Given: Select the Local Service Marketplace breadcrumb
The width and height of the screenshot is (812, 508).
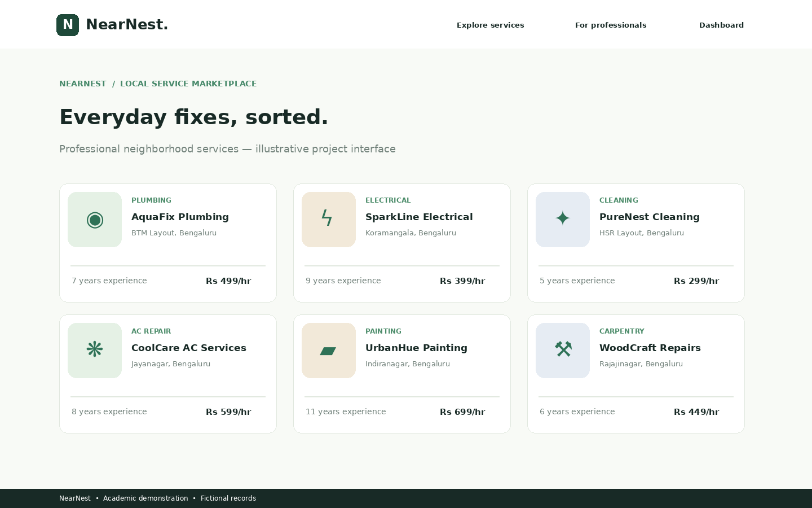Looking at the screenshot, I should tap(188, 84).
